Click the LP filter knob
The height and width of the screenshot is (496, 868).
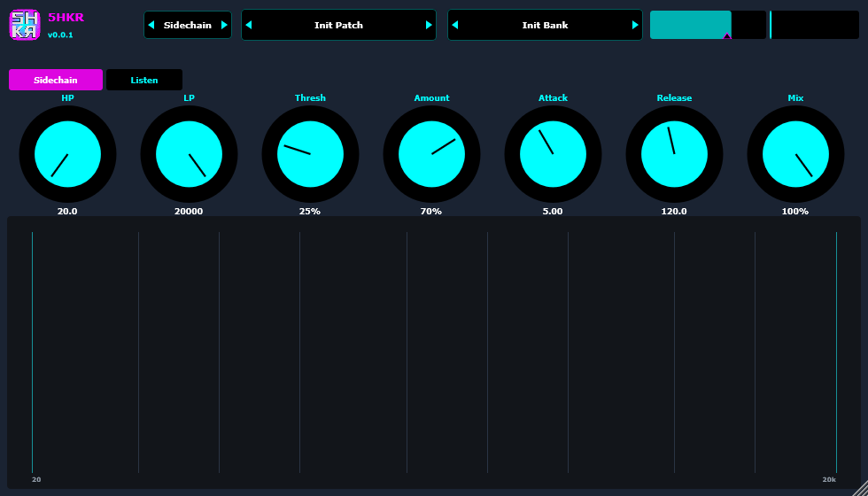[x=189, y=154]
